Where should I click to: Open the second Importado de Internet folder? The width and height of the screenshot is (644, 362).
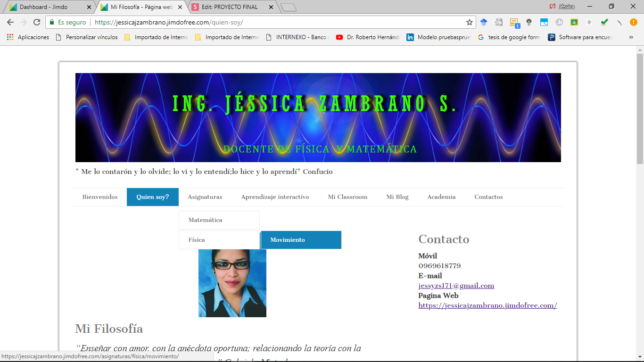click(227, 37)
